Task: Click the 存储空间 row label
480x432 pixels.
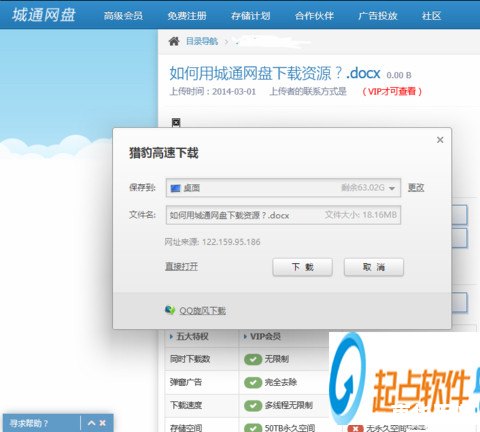Action: coord(186,427)
